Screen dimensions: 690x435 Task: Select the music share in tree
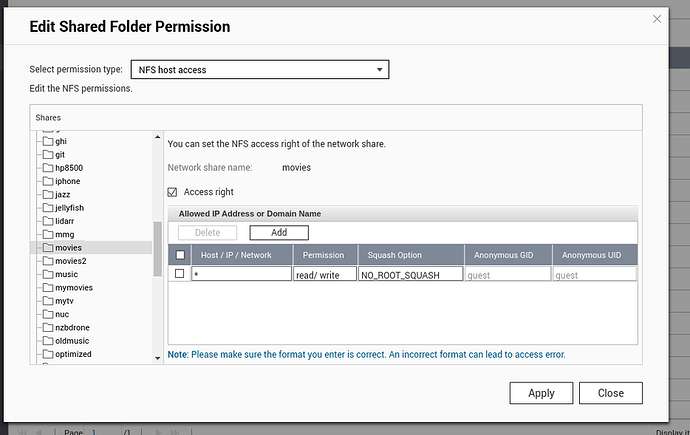tap(66, 274)
